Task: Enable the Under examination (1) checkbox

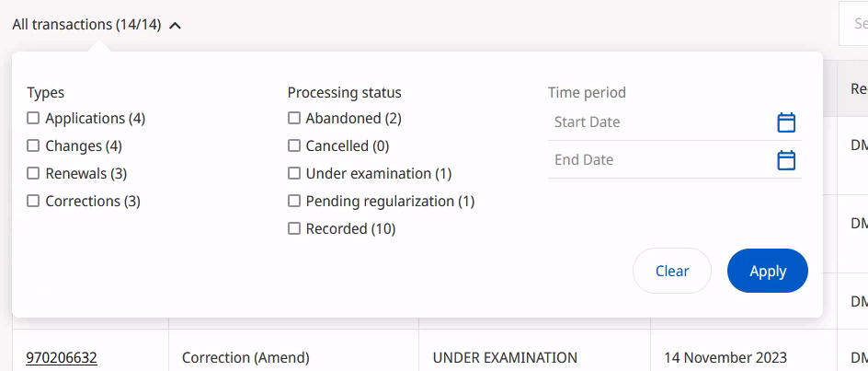Action: pyautogui.click(x=294, y=173)
